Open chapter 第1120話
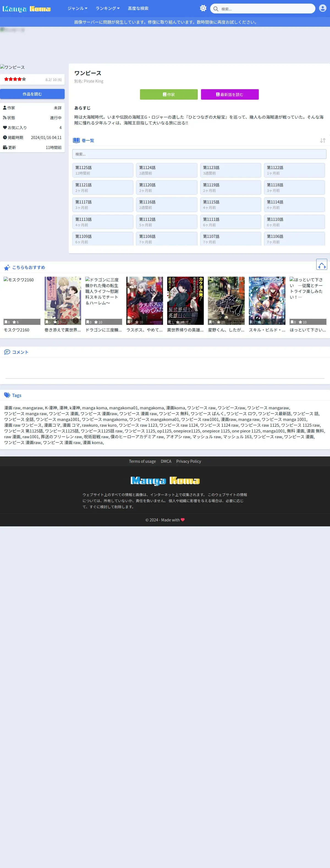This screenshot has height=868, width=330. click(x=167, y=188)
